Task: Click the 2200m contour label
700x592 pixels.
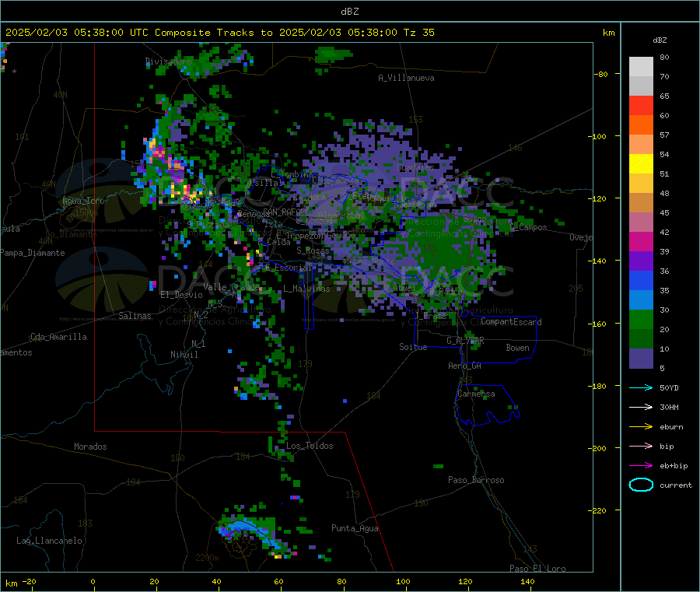Action: click(x=207, y=558)
